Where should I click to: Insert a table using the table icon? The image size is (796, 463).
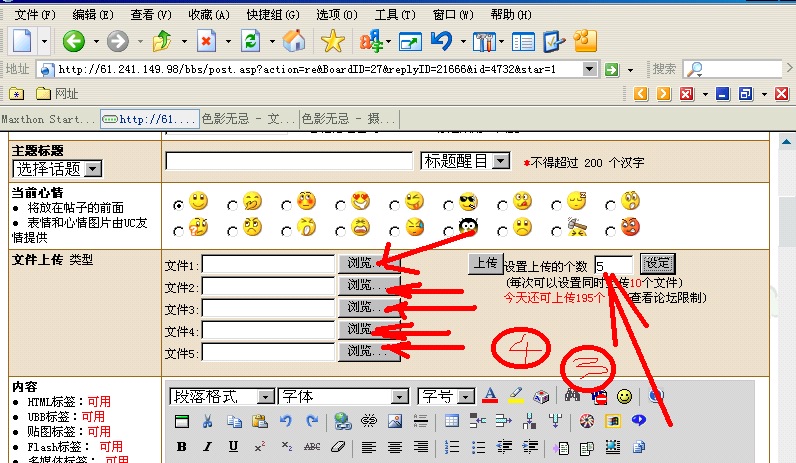[x=452, y=421]
